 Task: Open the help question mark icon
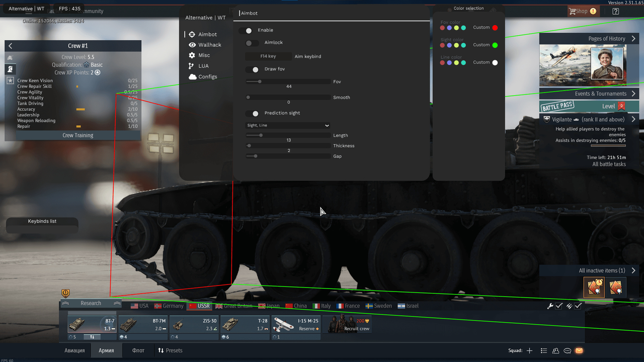[x=616, y=11]
